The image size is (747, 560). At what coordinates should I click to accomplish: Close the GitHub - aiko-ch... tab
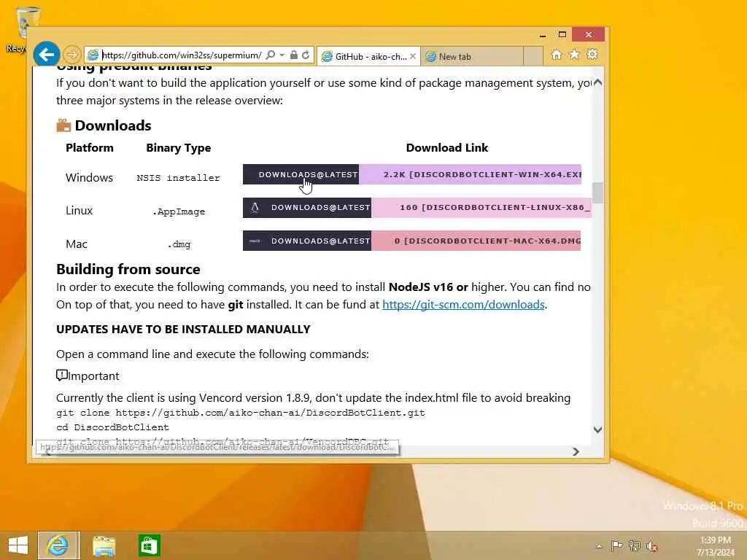(413, 56)
